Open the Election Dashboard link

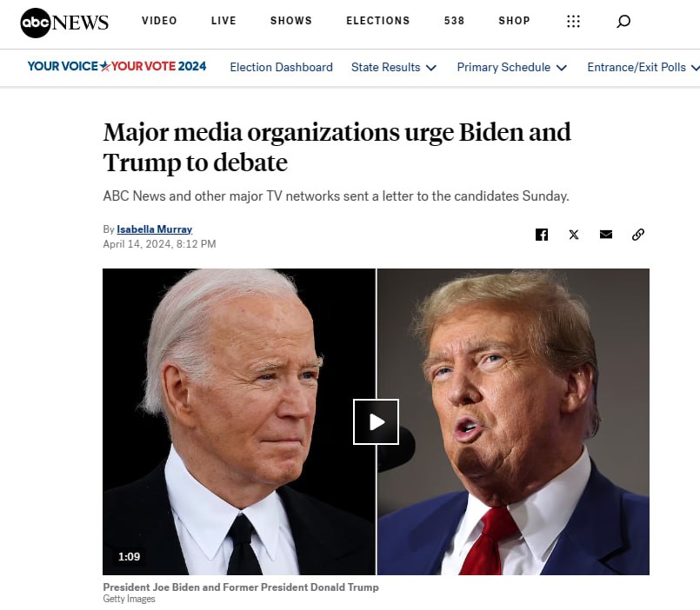(x=281, y=68)
